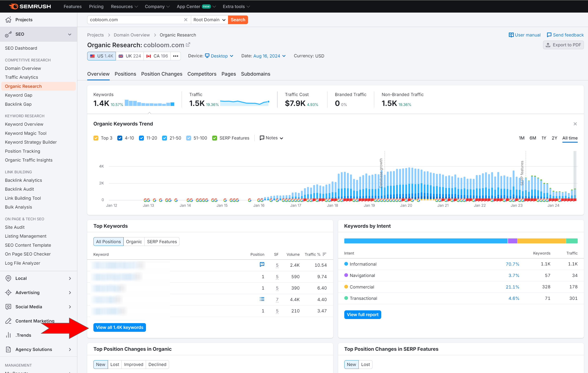Image resolution: width=588 pixels, height=373 pixels.
Task: Open the Extra tools dropdown
Action: point(236,6)
